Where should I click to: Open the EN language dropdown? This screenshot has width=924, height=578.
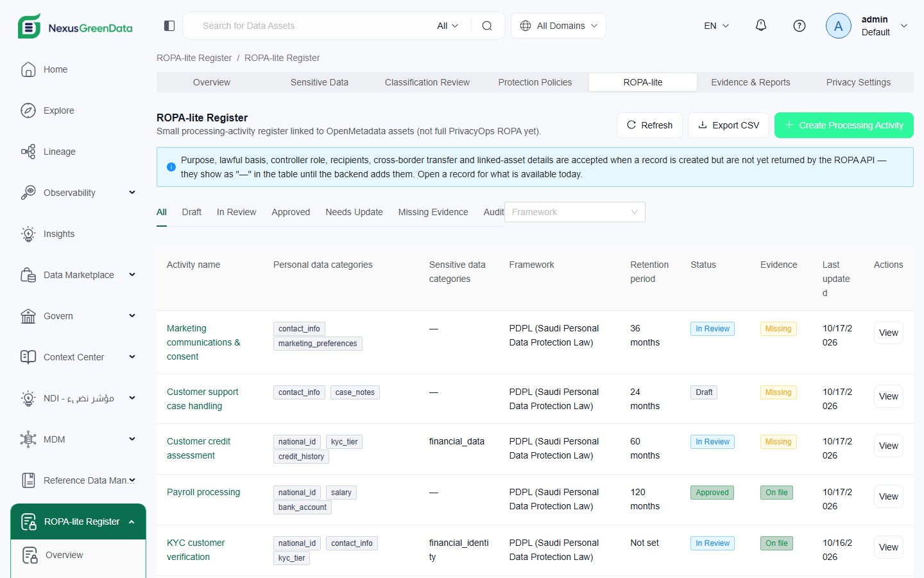tap(717, 26)
